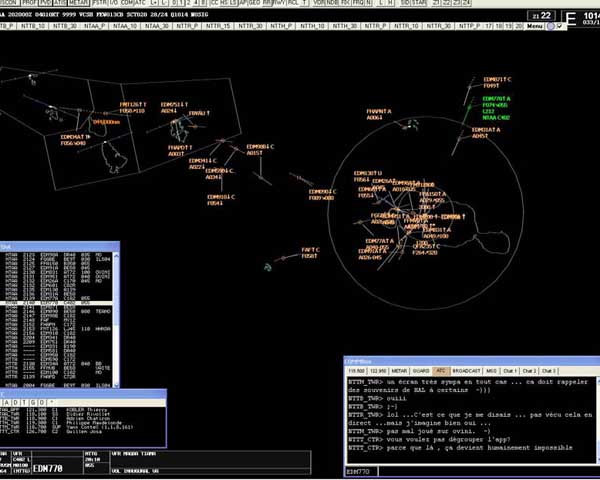Open the 118.500 frequency tab in COMMBox
The image size is (600, 480).
pyautogui.click(x=356, y=371)
